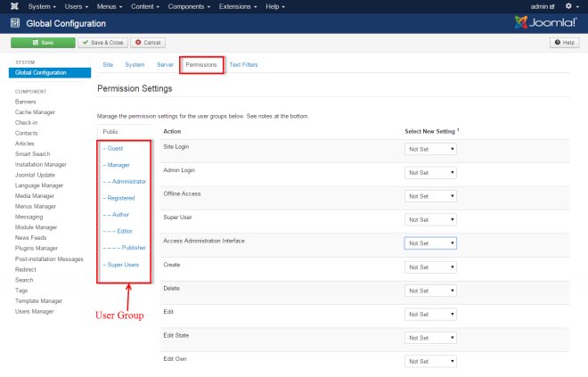Select the Editor user group
Image resolution: width=588 pixels, height=377 pixels.
(x=118, y=231)
